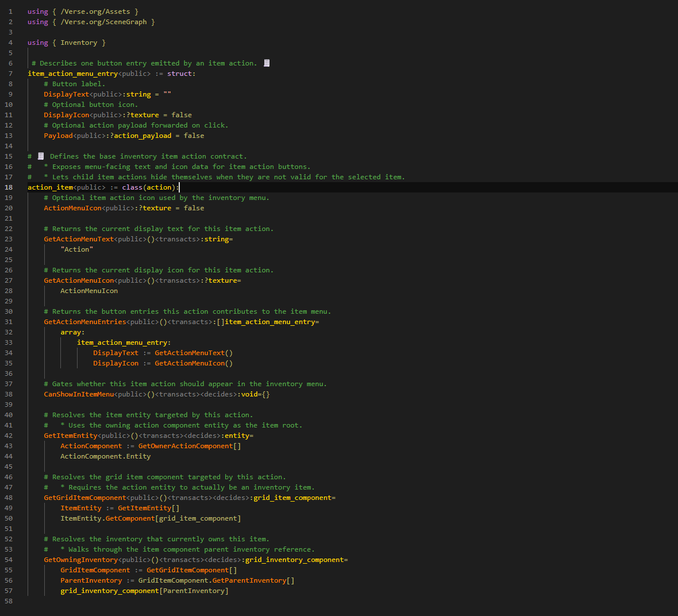Click line number 42 in the gutter

9,436
